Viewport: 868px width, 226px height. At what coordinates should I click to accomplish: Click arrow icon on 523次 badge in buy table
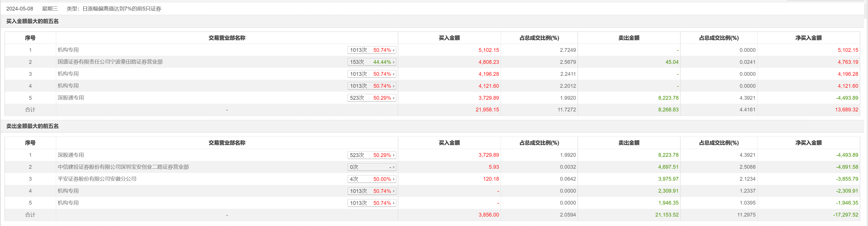coord(394,98)
